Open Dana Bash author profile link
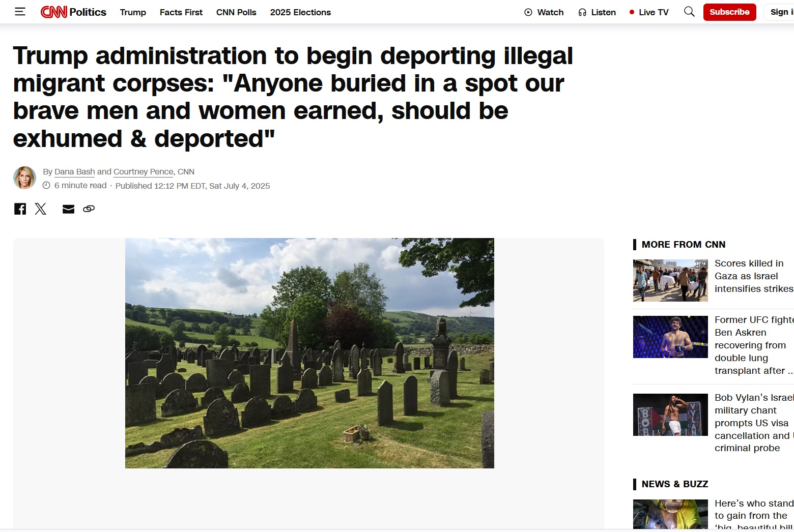This screenshot has width=794, height=532. tap(75, 172)
